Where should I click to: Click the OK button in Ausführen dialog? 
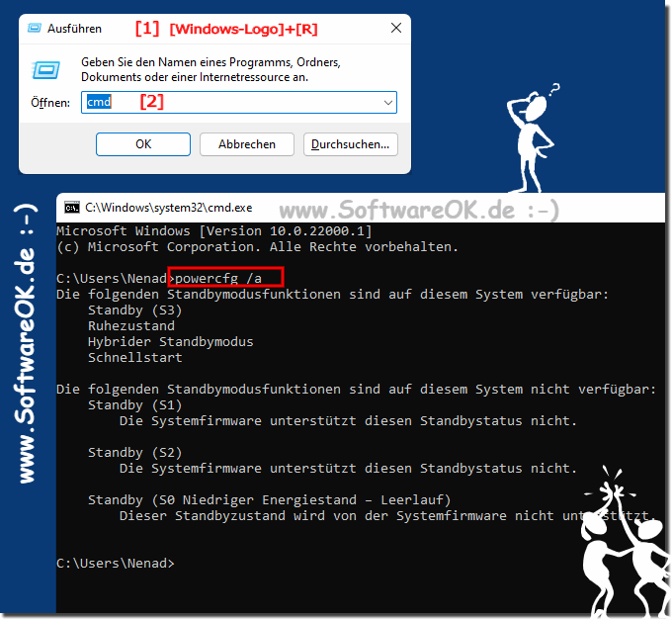[143, 144]
